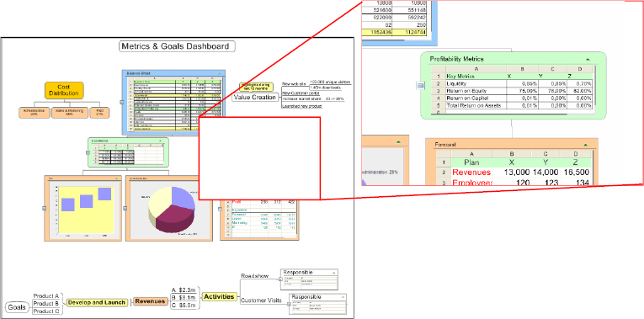
Task: Select the Administration cost subtopic
Action: (34, 113)
